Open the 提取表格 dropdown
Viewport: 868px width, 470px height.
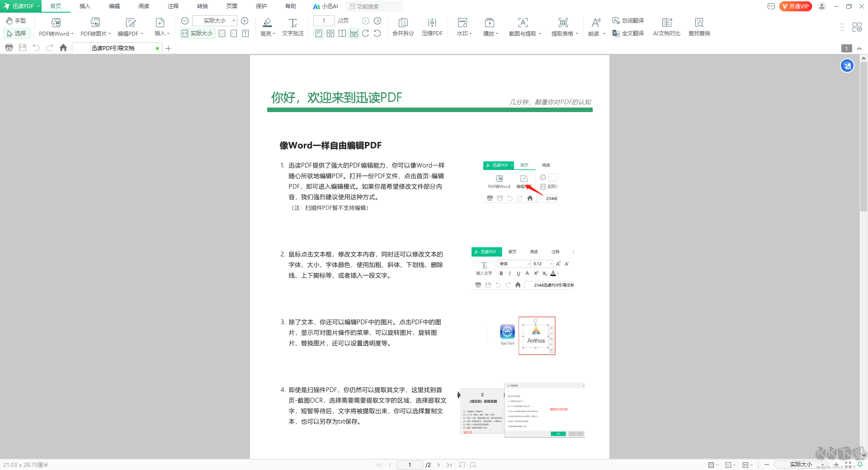coord(577,33)
